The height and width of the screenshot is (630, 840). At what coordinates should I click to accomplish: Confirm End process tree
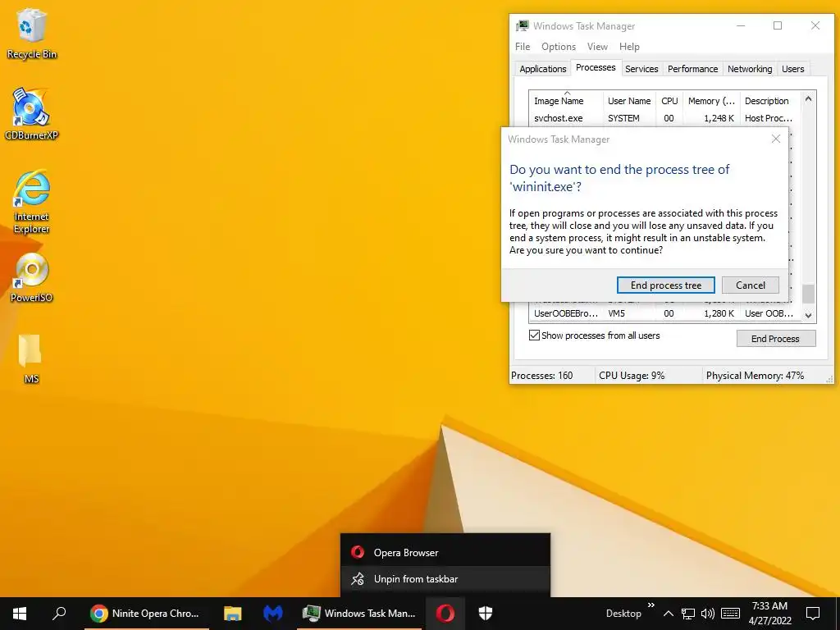(x=666, y=285)
